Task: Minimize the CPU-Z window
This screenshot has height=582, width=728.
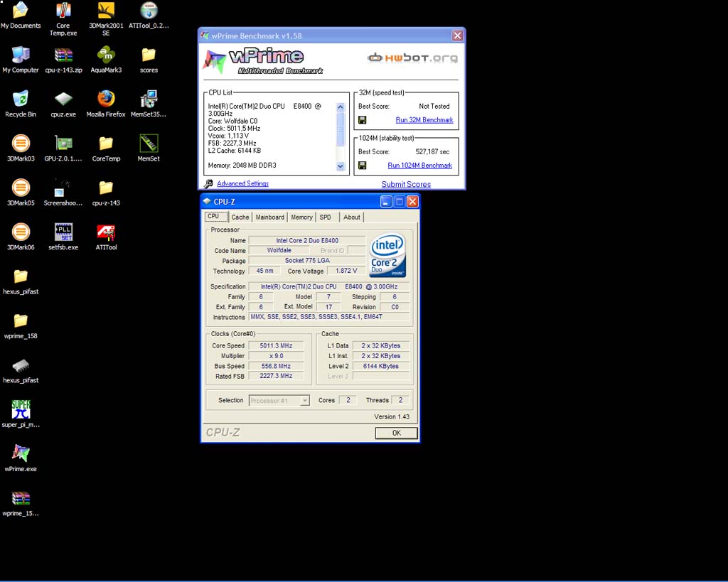Action: point(386,201)
